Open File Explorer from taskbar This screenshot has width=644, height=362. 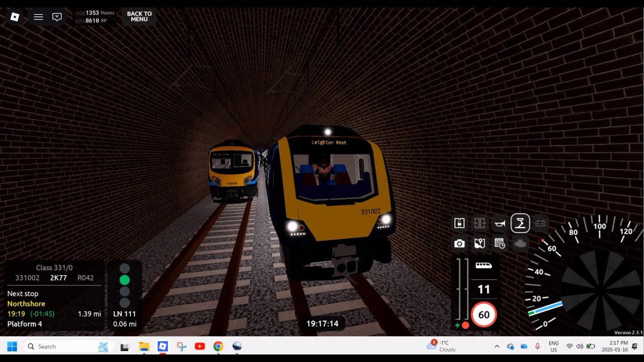[144, 346]
